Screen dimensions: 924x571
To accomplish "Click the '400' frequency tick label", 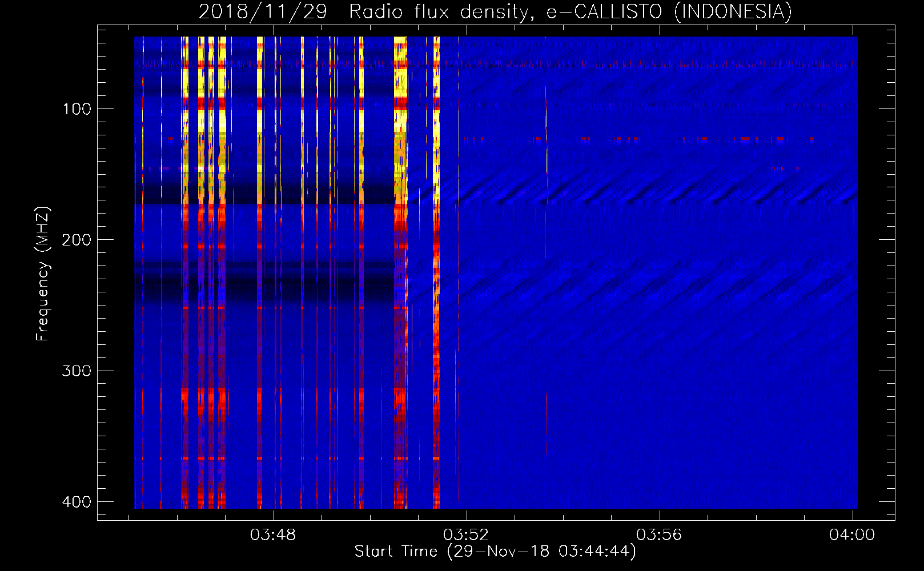I will click(x=77, y=502).
